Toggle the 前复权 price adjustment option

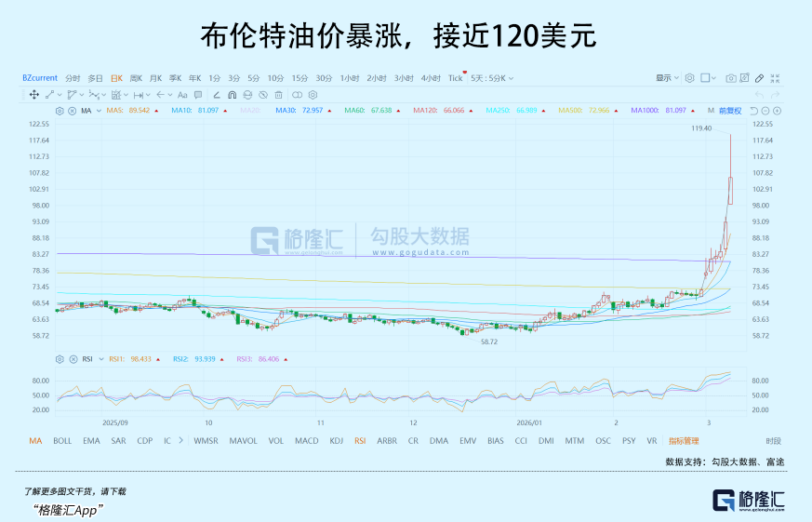(731, 111)
